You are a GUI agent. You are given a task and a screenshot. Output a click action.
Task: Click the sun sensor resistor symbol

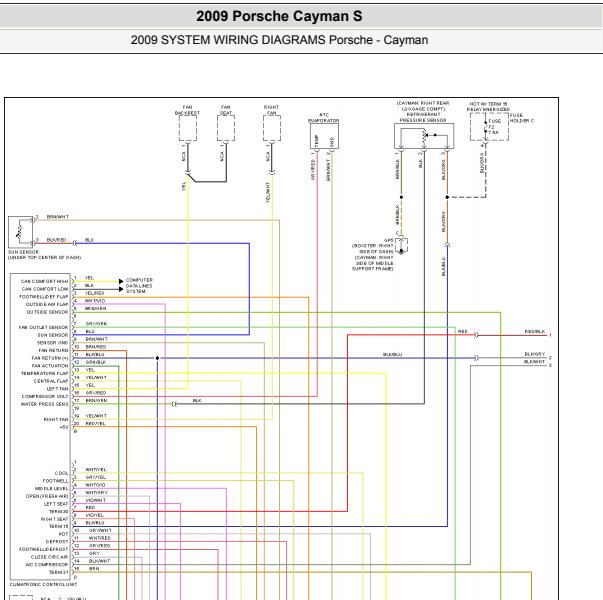point(18,232)
